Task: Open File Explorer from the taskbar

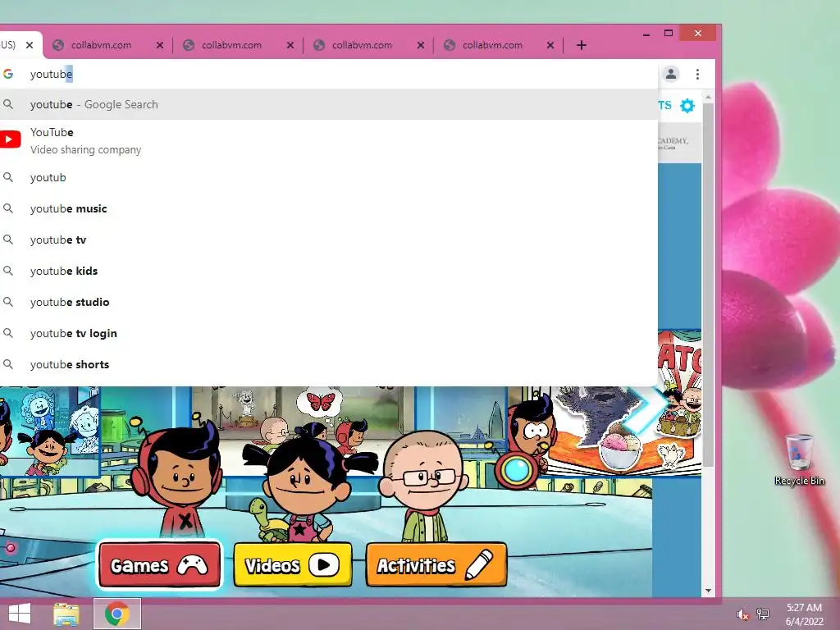Action: pyautogui.click(x=66, y=614)
